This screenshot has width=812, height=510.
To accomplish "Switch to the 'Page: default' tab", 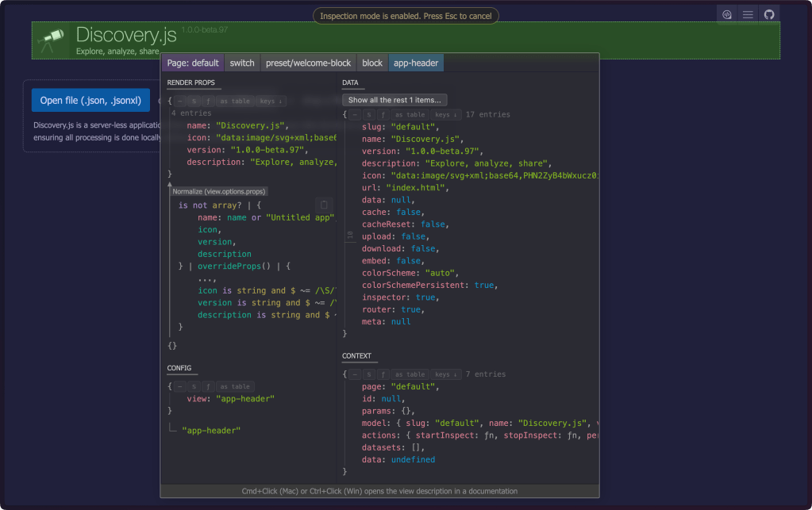I will 193,63.
